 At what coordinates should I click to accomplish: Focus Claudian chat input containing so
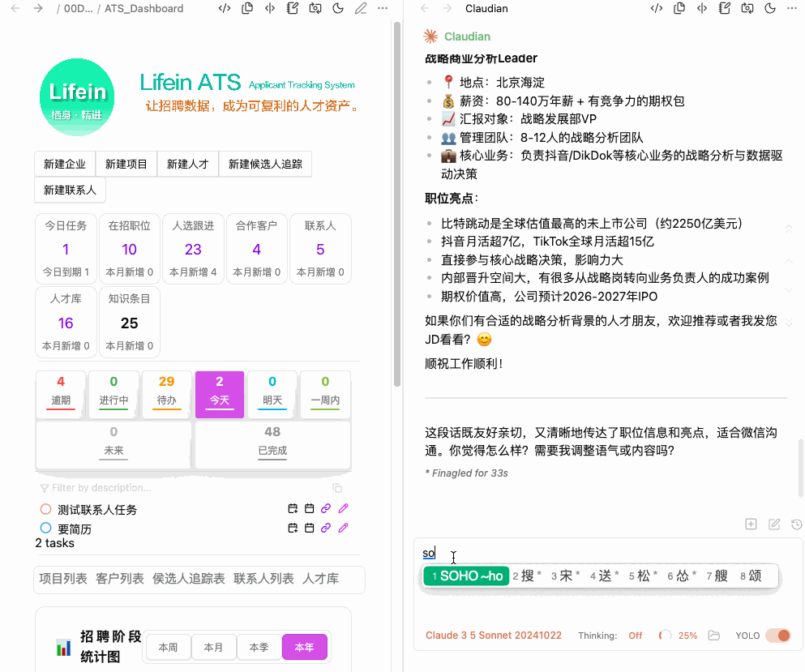click(608, 554)
